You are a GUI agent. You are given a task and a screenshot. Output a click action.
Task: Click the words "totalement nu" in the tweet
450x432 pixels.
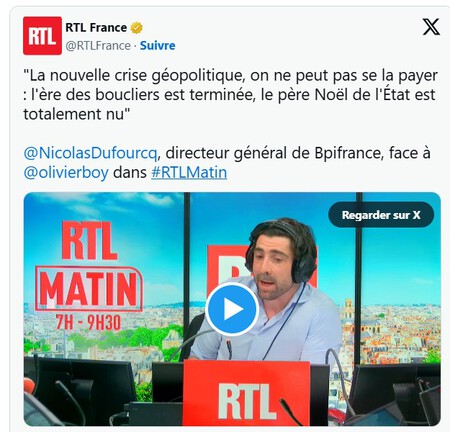[x=73, y=114]
